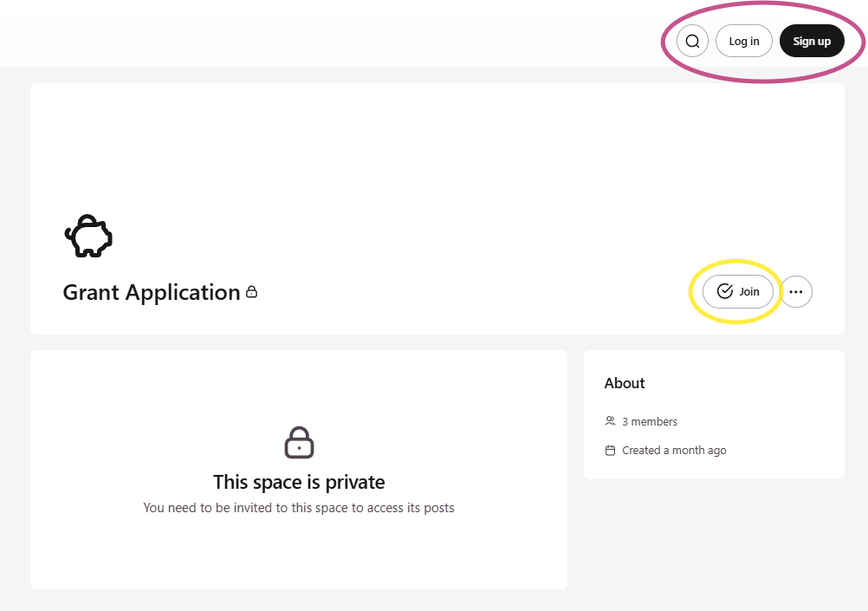Open the three-dot more options menu

[x=796, y=292]
